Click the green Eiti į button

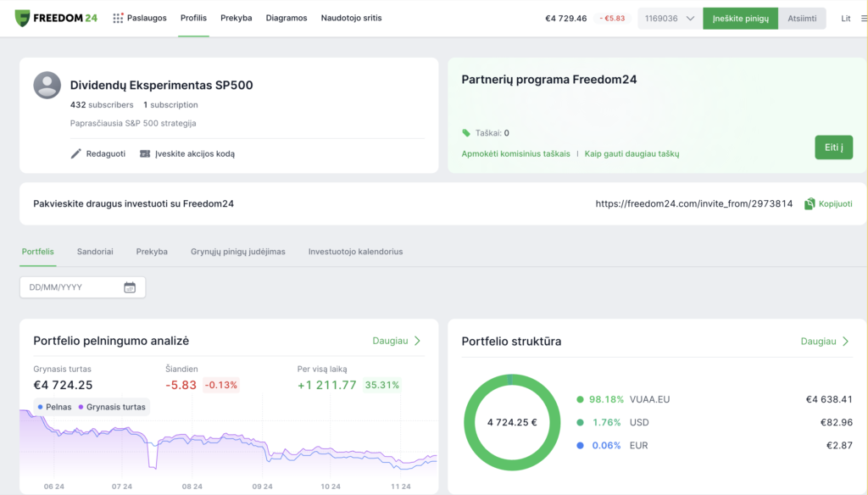(x=834, y=147)
